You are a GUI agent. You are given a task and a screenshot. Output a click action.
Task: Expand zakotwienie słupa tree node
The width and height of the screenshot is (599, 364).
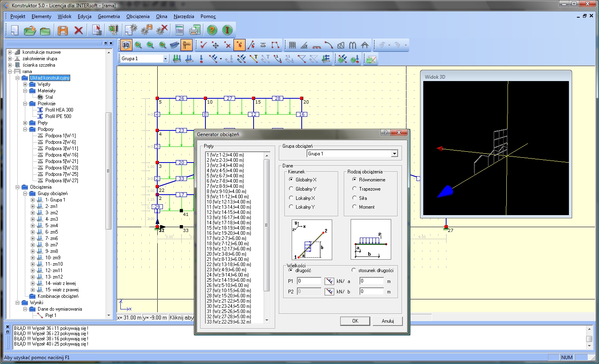point(10,59)
